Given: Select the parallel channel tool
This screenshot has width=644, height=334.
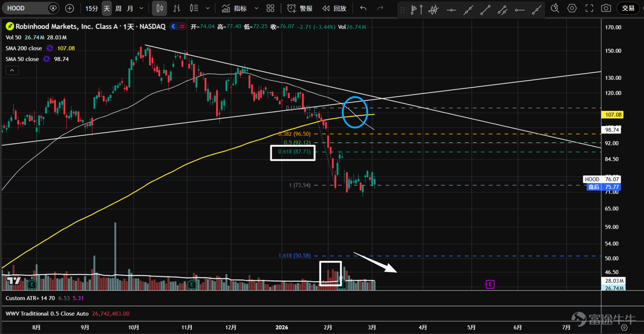Looking at the screenshot, I should pyautogui.click(x=502, y=10).
